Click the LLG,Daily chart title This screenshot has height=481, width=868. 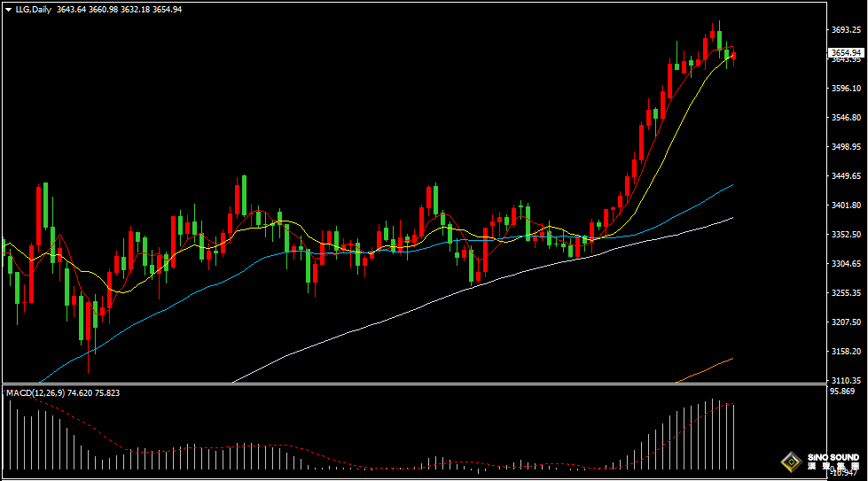pyautogui.click(x=33, y=10)
